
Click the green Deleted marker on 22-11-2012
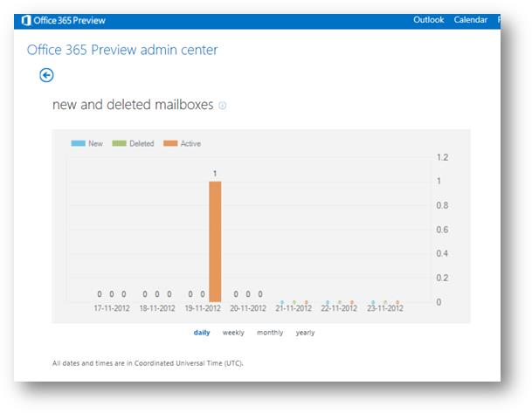point(340,302)
